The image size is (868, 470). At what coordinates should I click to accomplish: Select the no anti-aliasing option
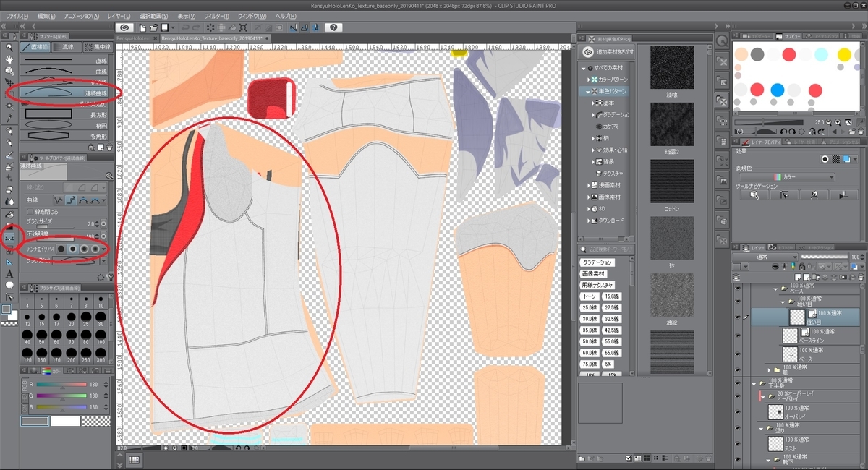click(x=62, y=248)
